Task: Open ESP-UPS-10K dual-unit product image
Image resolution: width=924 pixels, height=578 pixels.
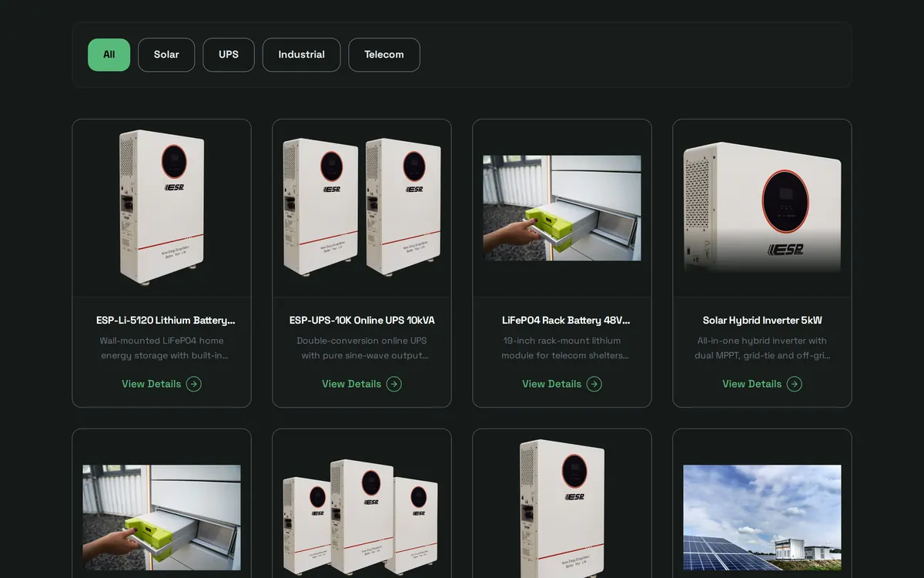Action: pos(362,208)
